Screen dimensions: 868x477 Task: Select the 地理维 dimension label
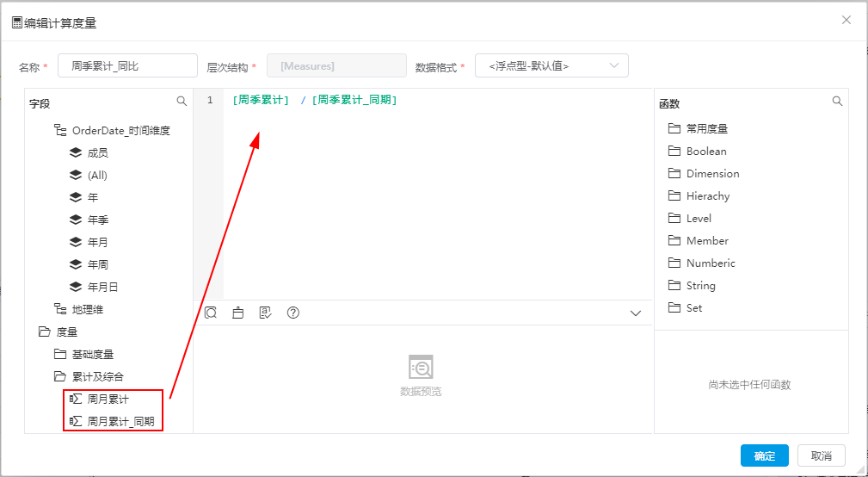[88, 310]
